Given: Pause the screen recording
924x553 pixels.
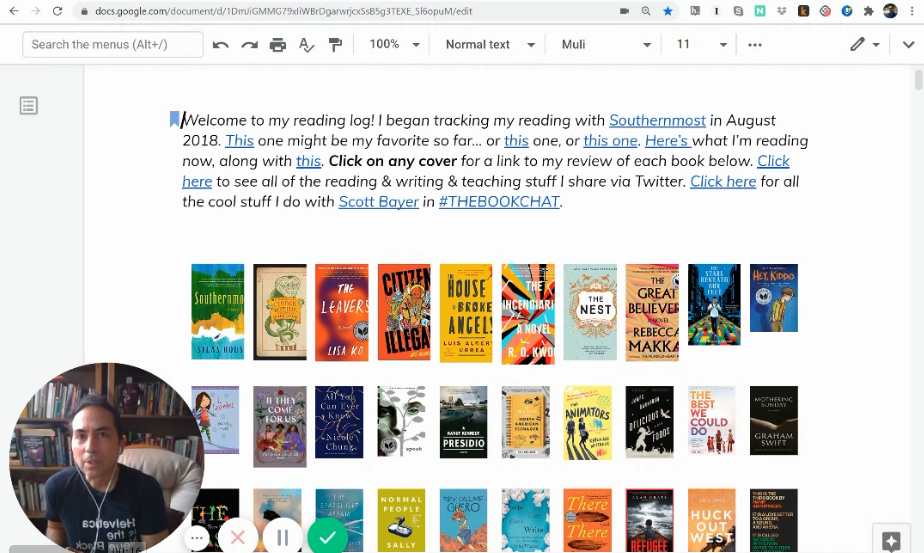Looking at the screenshot, I should (283, 537).
